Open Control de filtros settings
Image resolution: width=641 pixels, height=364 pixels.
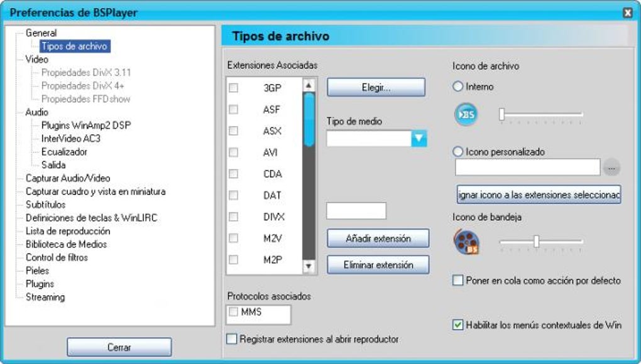click(x=57, y=257)
